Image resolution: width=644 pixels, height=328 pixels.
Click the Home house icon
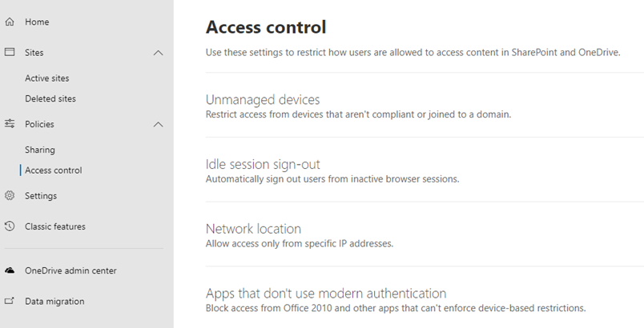click(10, 22)
